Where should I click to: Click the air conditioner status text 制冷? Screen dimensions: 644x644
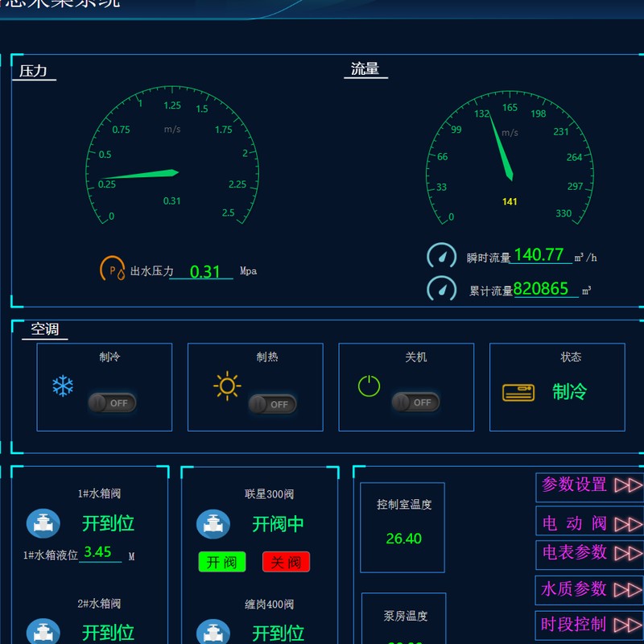click(x=569, y=391)
